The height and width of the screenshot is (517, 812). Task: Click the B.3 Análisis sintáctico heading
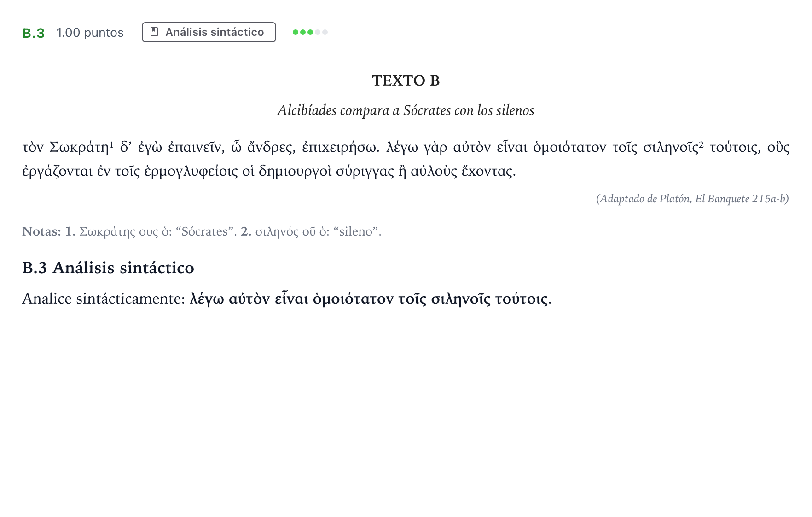coord(108,268)
